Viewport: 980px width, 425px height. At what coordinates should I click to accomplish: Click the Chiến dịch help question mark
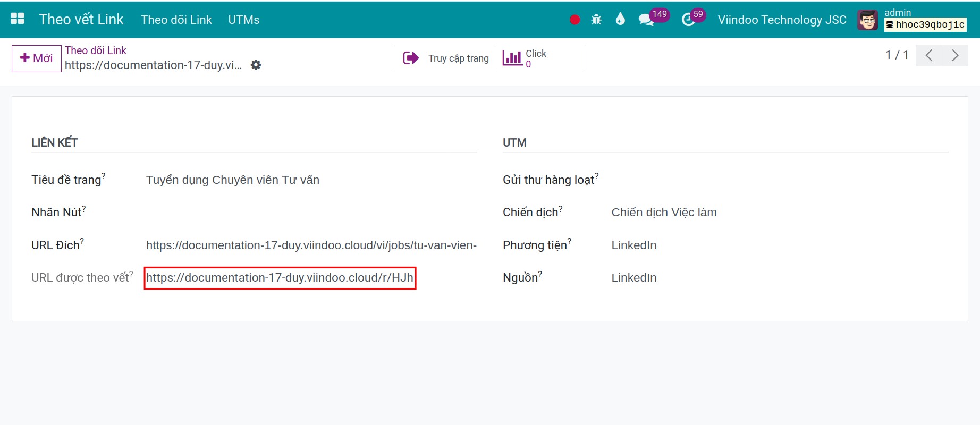click(561, 208)
